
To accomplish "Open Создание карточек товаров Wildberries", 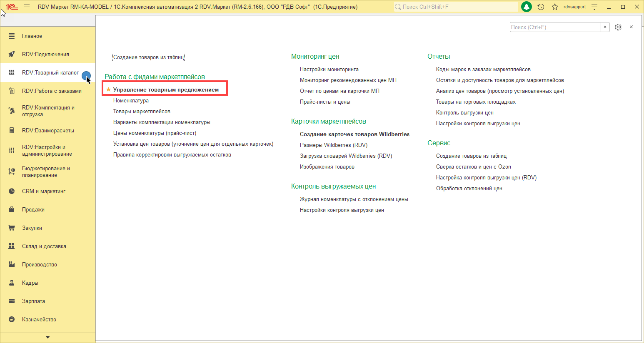I will coord(354,134).
